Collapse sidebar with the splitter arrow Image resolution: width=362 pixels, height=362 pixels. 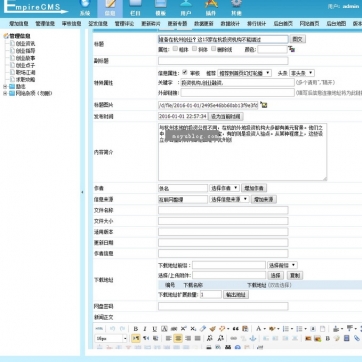[x=82, y=192]
